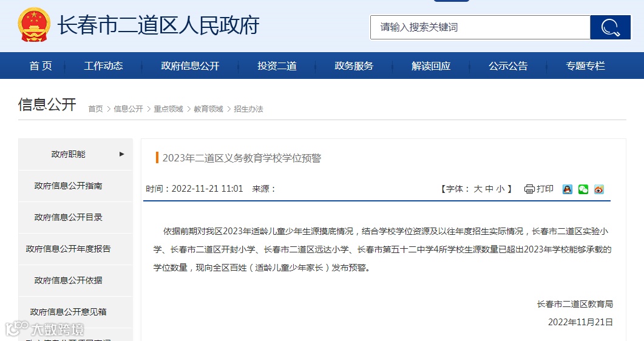Open the 公示公告 menu
Screen dimensions: 644x341
point(508,66)
